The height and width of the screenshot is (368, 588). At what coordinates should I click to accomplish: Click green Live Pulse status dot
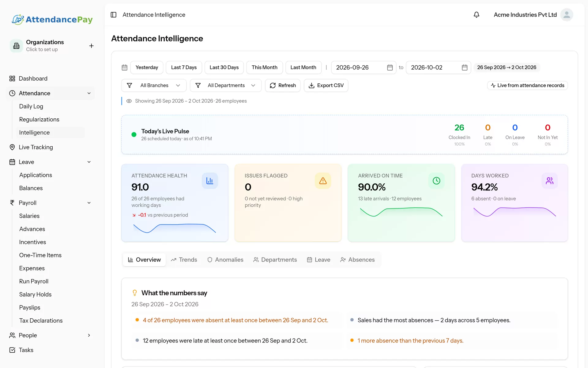tap(134, 134)
